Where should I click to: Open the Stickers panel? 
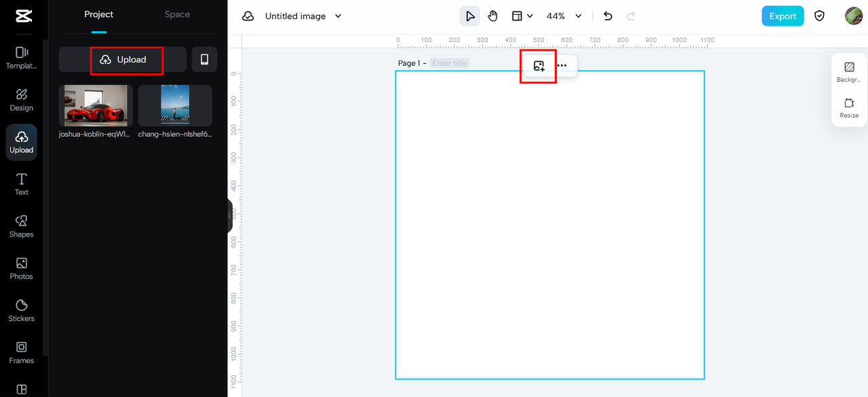21,310
